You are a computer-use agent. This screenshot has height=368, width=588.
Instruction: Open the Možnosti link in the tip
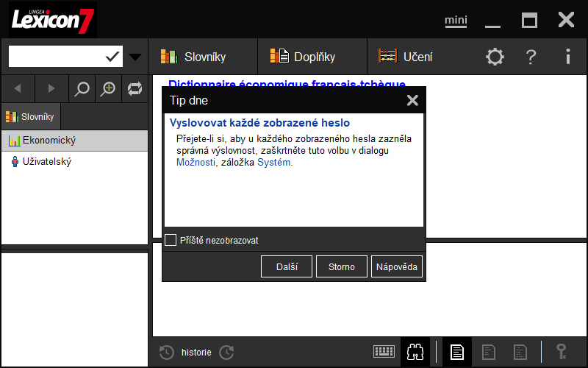(x=196, y=162)
